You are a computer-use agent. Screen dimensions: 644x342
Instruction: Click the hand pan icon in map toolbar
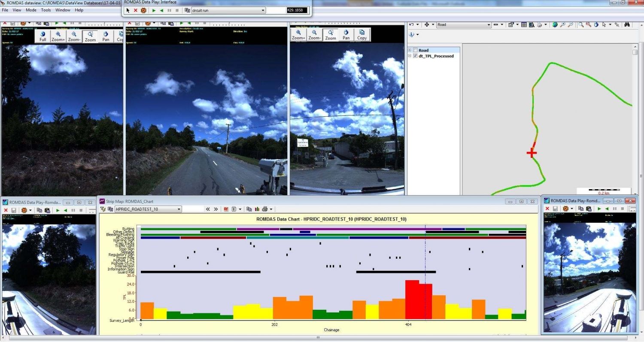596,24
